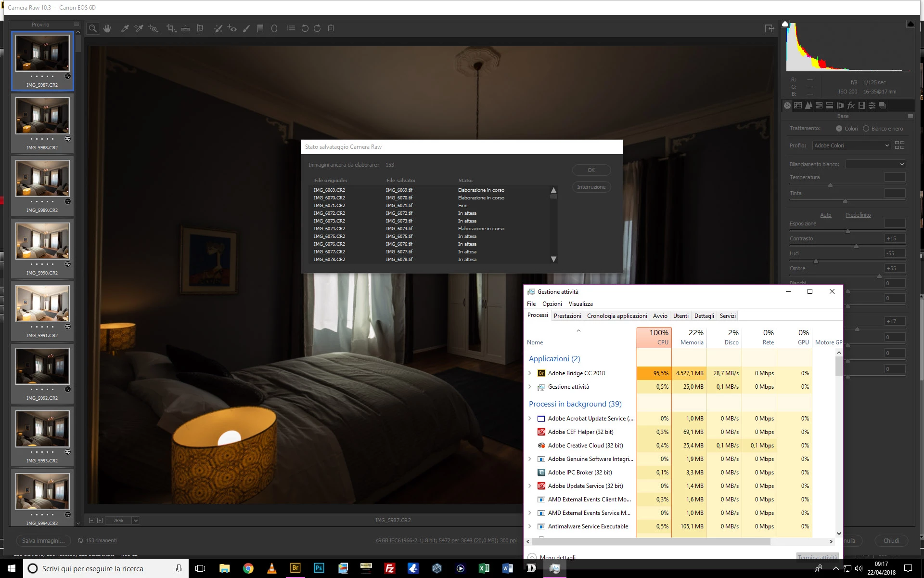
Task: Click the 153 rimanenti link
Action: pyautogui.click(x=101, y=541)
